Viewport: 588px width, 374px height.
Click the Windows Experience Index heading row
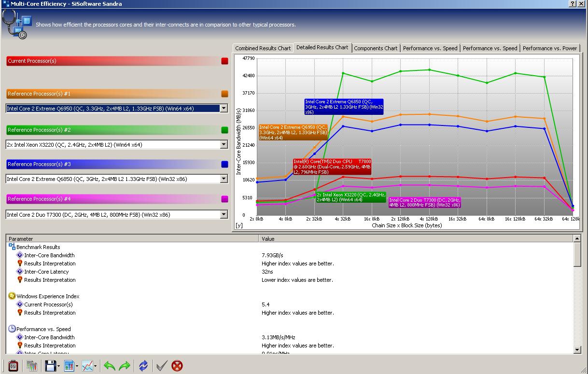290,296
